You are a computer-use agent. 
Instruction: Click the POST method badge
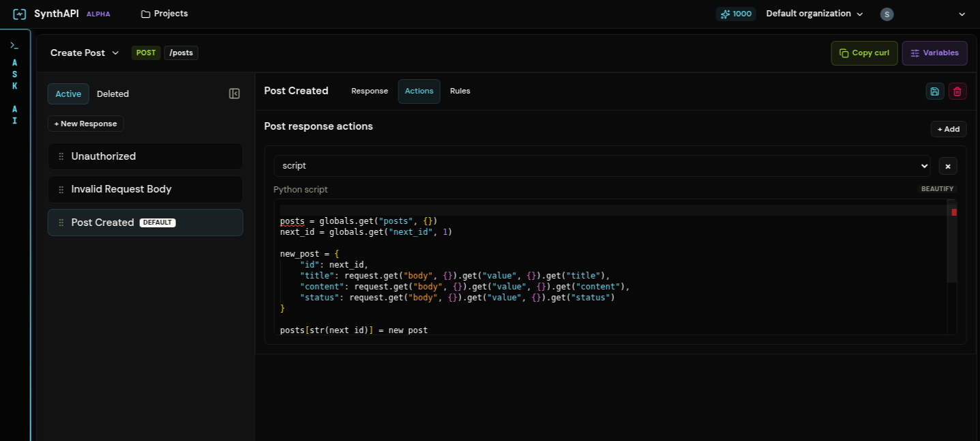pyautogui.click(x=146, y=53)
